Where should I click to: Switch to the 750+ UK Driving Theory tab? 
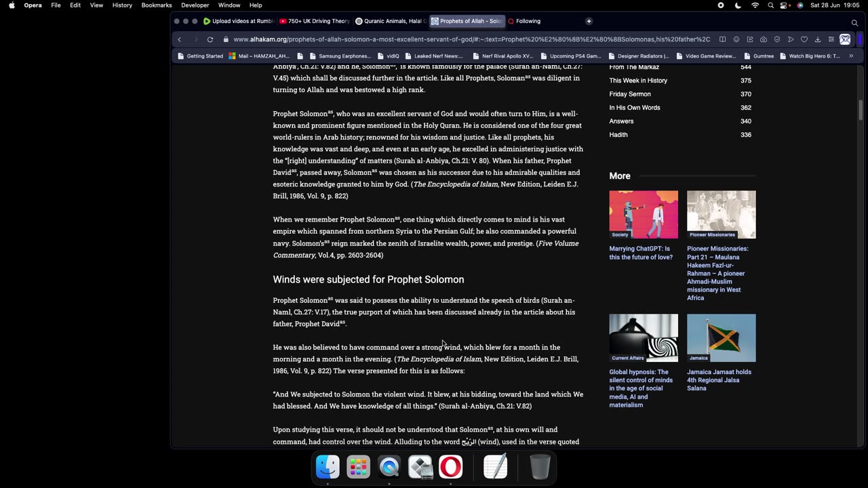point(314,21)
